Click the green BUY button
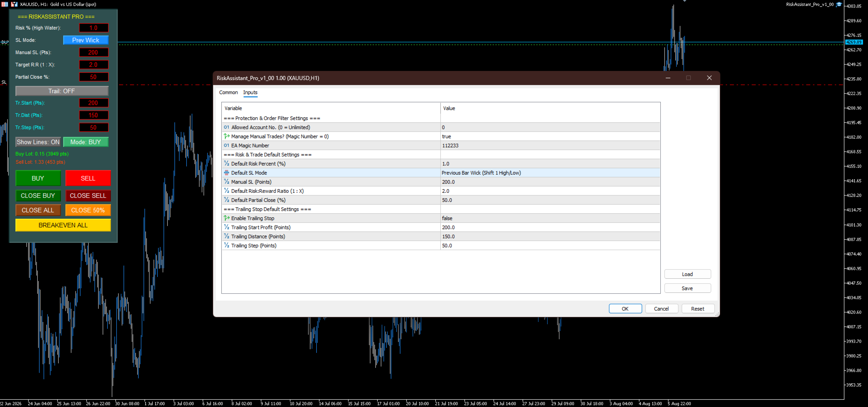Viewport: 868px width, 407px height. click(x=38, y=178)
